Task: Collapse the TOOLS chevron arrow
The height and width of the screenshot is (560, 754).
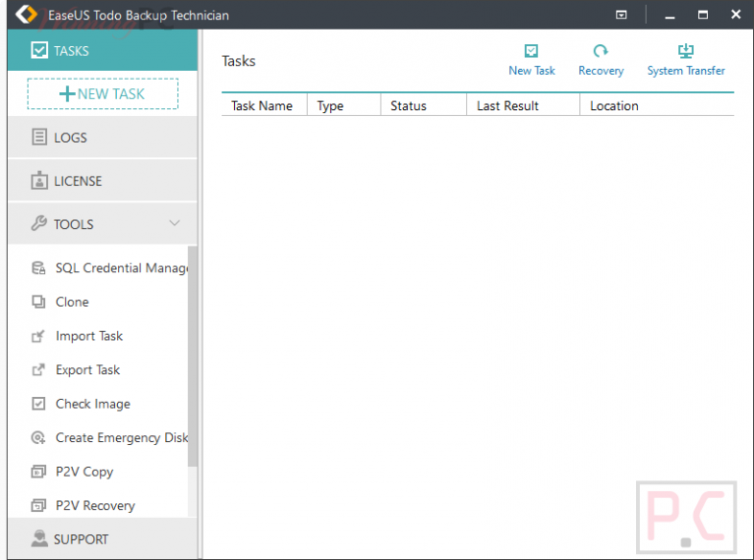Action: coord(175,223)
